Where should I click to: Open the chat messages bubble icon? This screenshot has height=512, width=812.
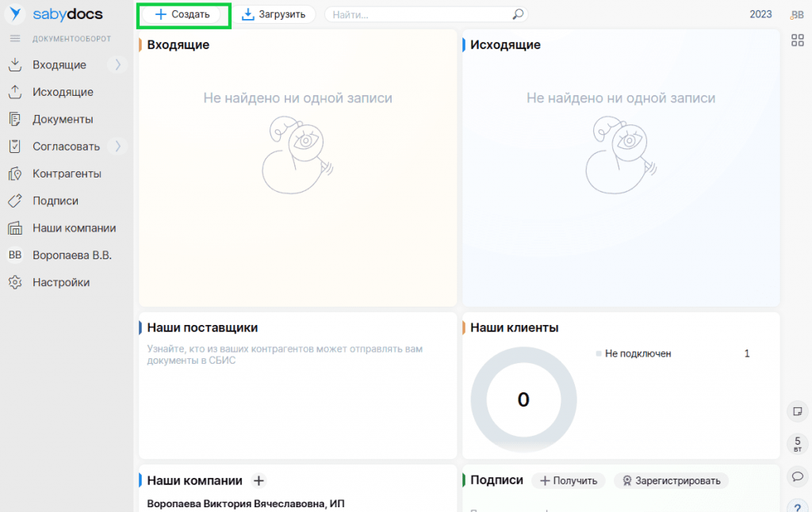point(798,476)
